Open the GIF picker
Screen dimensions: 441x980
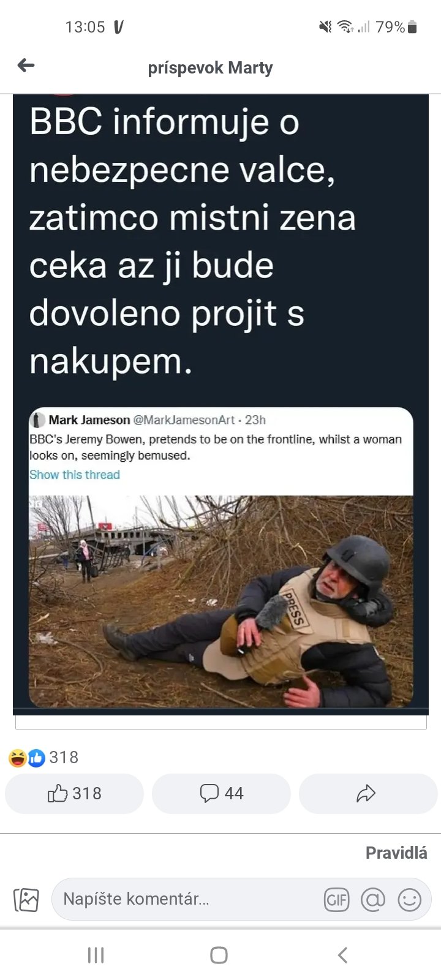click(336, 900)
